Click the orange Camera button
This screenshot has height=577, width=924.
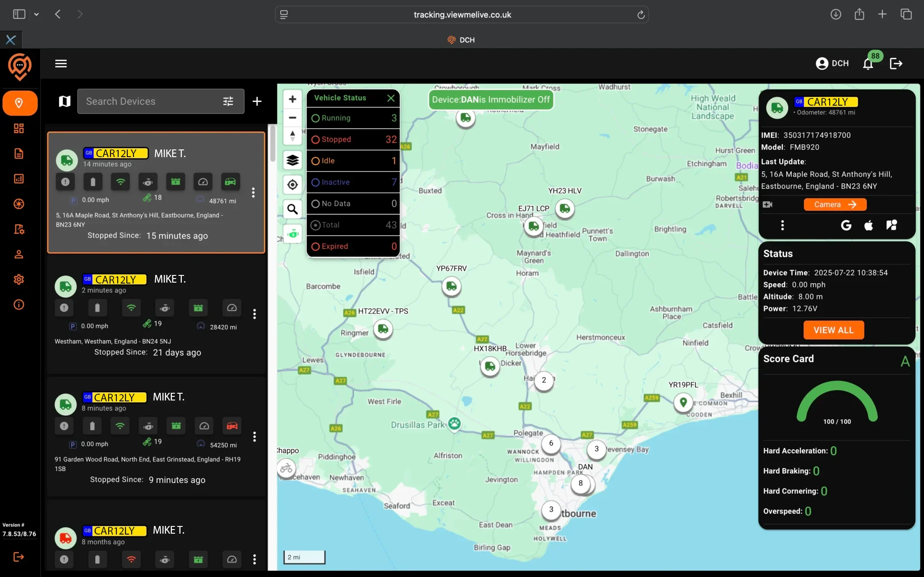(x=835, y=205)
